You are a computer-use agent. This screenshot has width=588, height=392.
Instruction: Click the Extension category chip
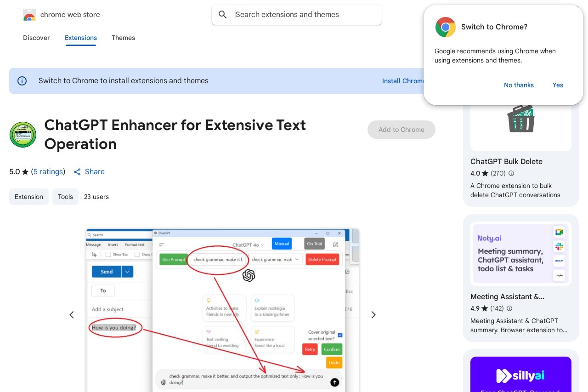(29, 197)
